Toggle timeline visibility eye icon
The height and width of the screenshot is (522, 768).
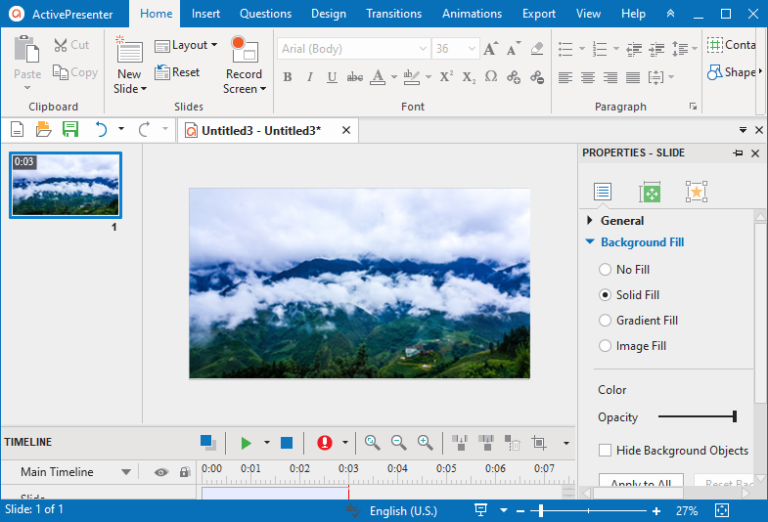pos(161,472)
